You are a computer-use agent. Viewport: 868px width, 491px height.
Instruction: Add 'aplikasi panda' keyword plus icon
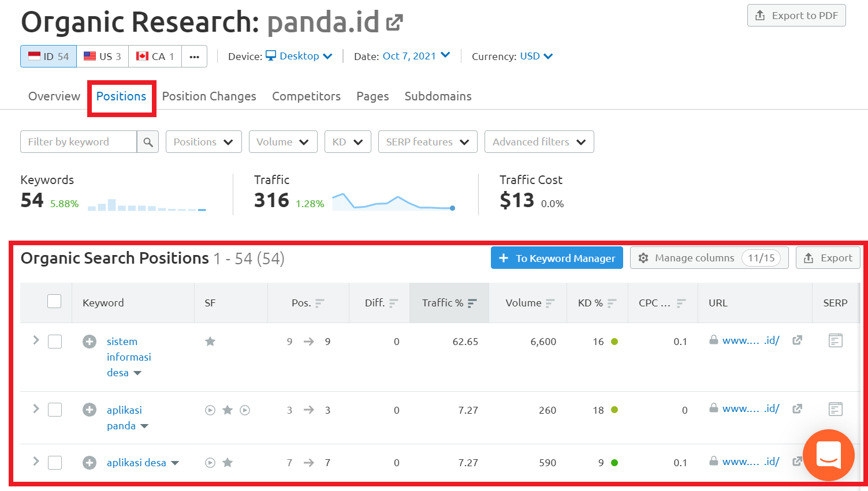(90, 410)
